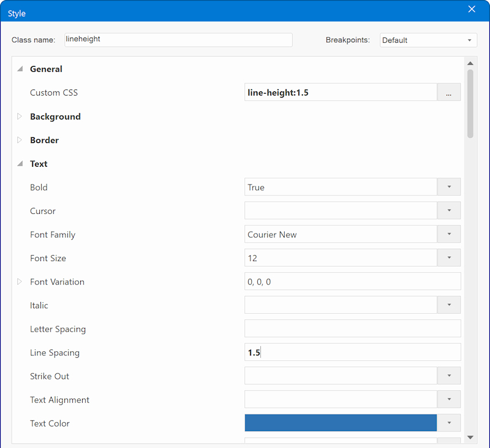Open the Breakpoints combo box
This screenshot has width=490, height=448.
coord(428,40)
